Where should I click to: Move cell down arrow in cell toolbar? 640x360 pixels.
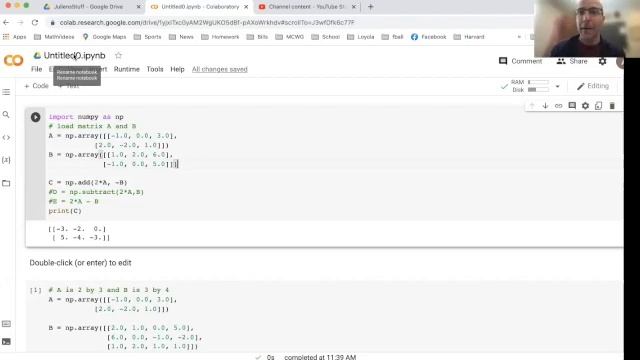click(545, 106)
